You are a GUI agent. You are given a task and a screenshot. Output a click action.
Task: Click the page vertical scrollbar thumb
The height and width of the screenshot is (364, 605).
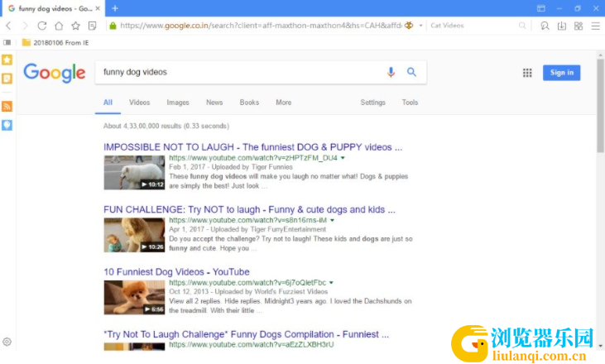pyautogui.click(x=600, y=105)
